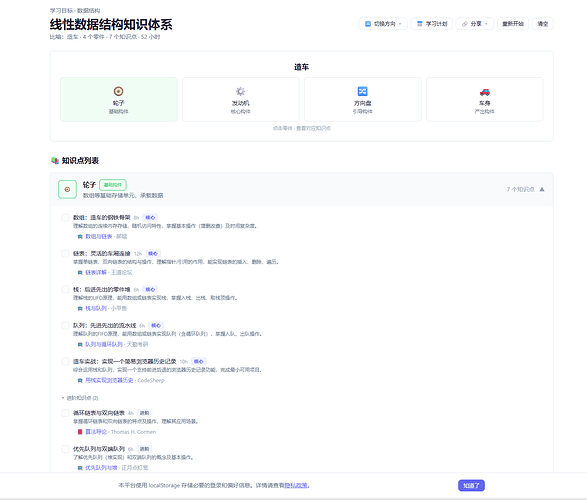This screenshot has height=500, width=587.
Task: Click the 7 个知识点 count label
Action: coord(520,189)
